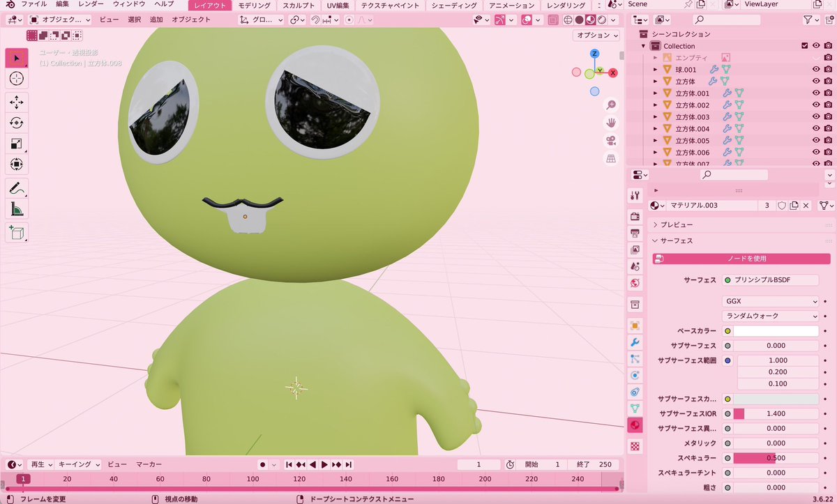837x504 pixels.
Task: Toggle Collection visibility eye icon
Action: tap(816, 46)
